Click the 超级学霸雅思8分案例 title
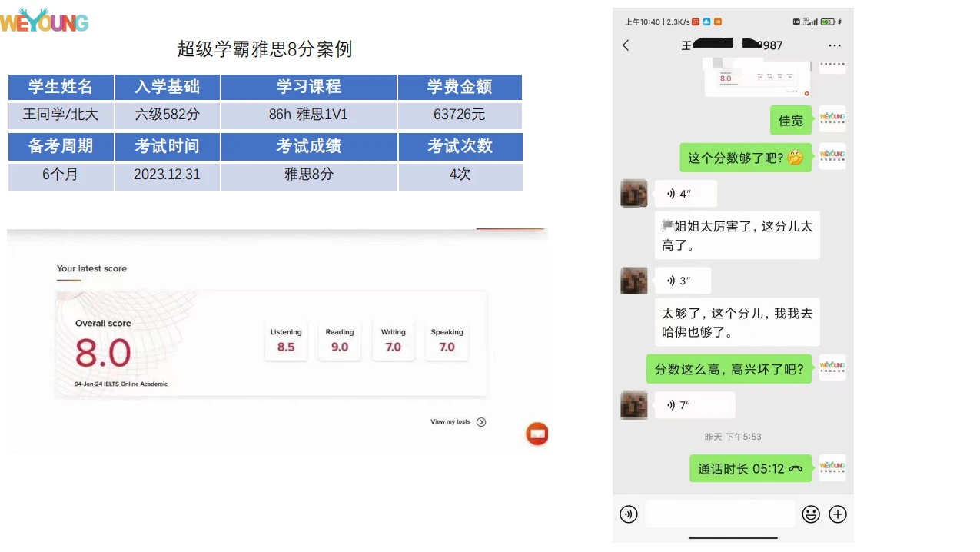This screenshot has width=980, height=552. [265, 49]
